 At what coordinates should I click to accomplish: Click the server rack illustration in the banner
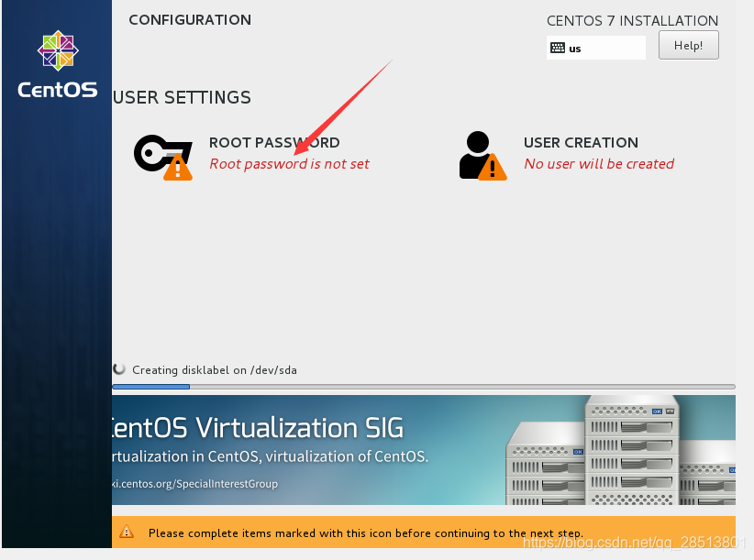620,450
